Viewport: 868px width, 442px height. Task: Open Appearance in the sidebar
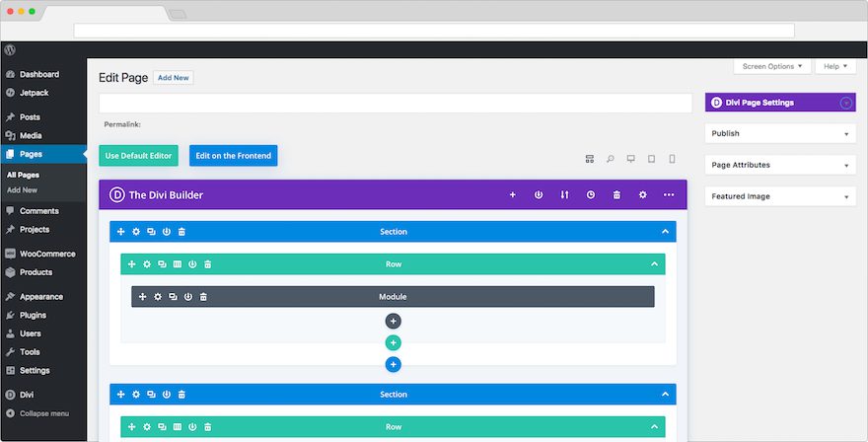43,296
